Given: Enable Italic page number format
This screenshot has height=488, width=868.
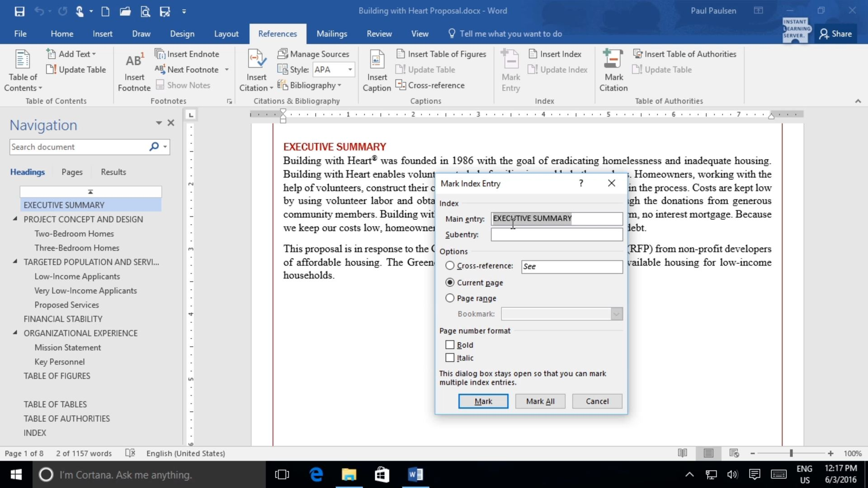Looking at the screenshot, I should point(450,357).
